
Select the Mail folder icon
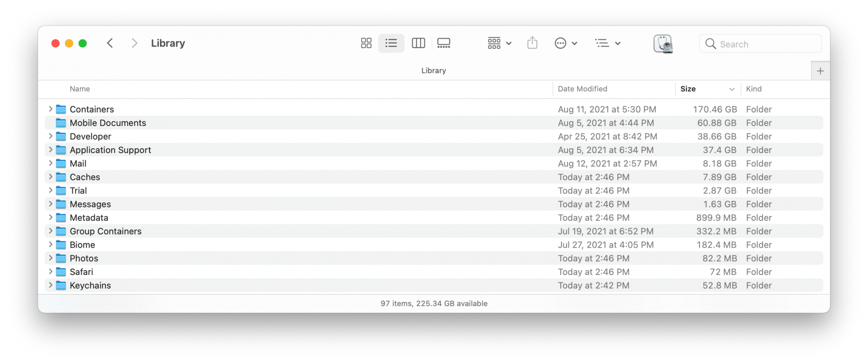pos(61,164)
